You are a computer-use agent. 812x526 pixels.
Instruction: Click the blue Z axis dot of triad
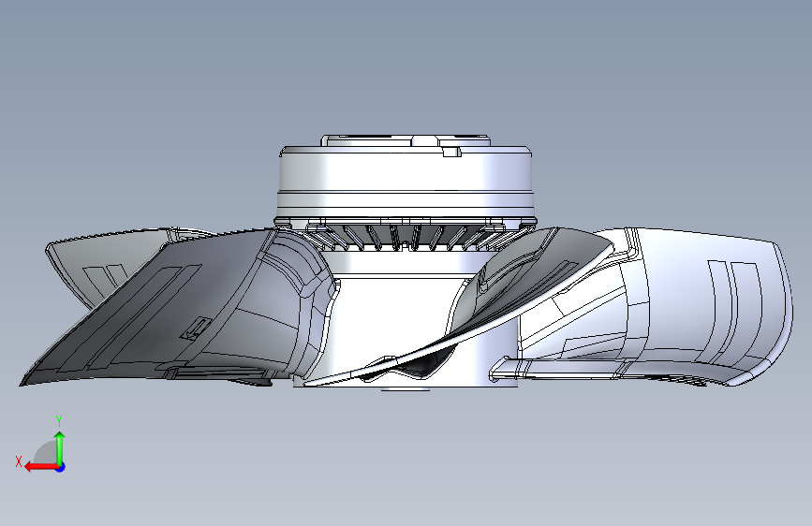coord(61,467)
